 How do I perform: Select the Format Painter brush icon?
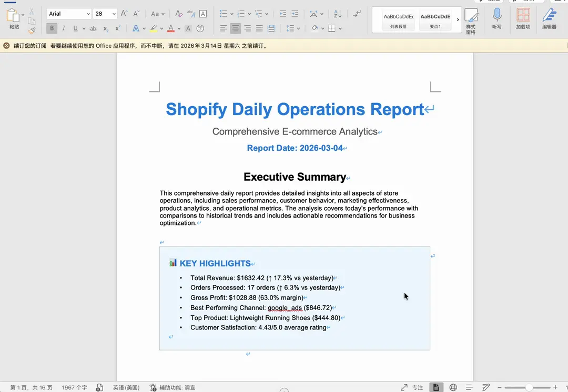[x=32, y=31]
